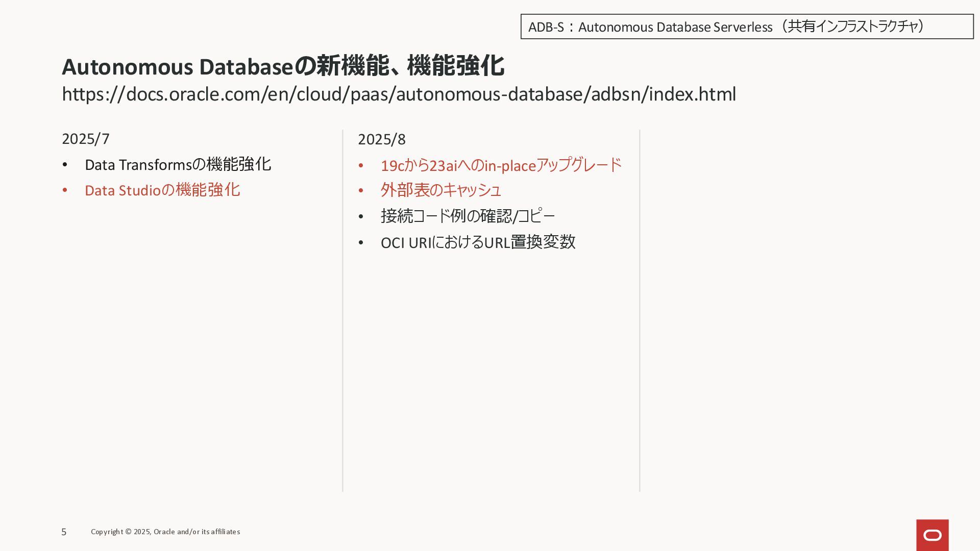Click red 'Data Studioの機能強化' bullet
The height and width of the screenshot is (551, 980).
pos(162,190)
